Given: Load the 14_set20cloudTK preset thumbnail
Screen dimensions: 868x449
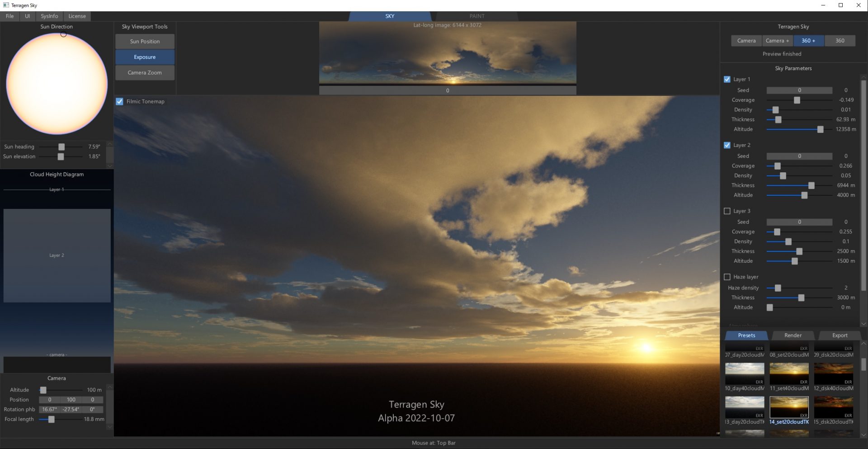Looking at the screenshot, I should [x=789, y=407].
